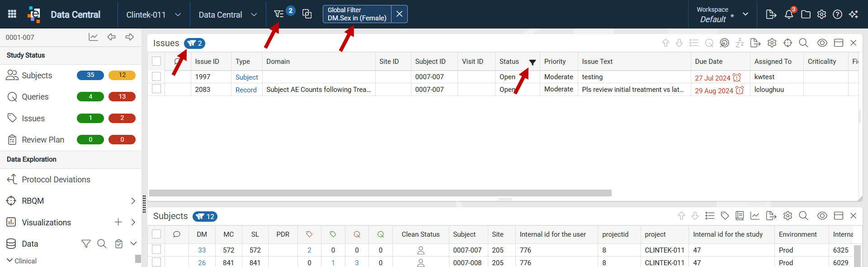The width and height of the screenshot is (868, 267).
Task: Export Issues panel data
Action: (x=755, y=43)
